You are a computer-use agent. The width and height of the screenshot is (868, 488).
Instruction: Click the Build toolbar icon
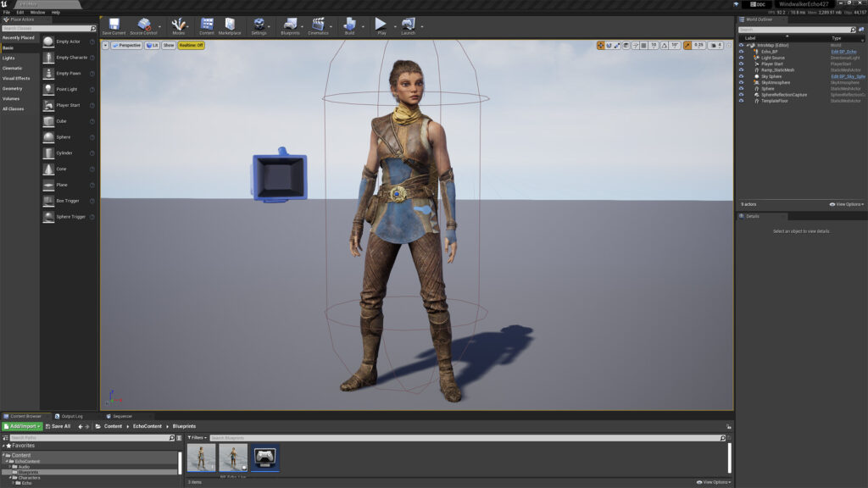tap(350, 24)
